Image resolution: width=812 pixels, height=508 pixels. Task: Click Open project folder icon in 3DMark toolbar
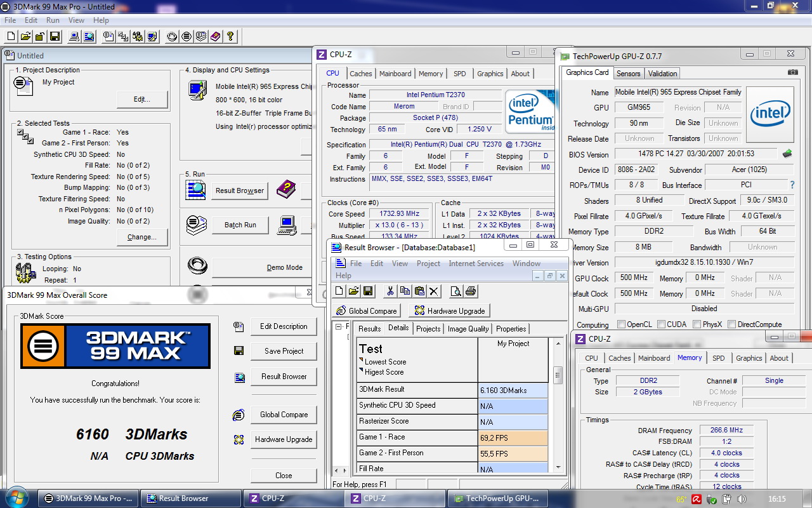coord(25,37)
